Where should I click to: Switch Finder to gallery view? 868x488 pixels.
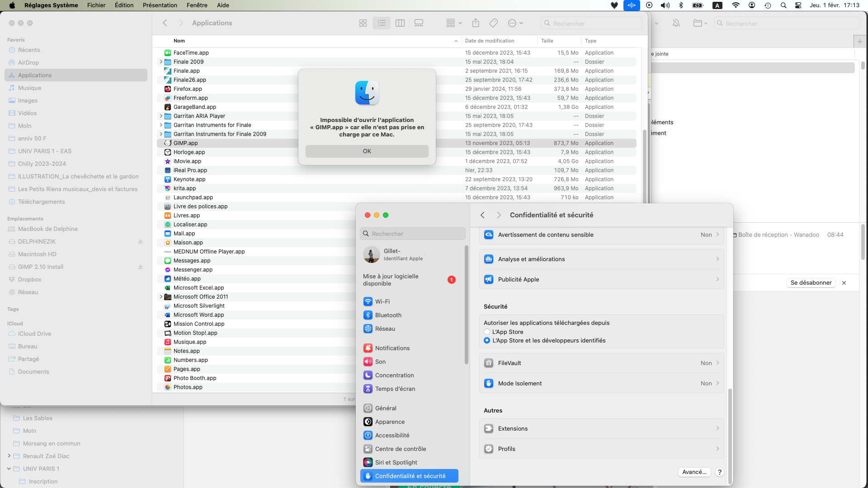[x=419, y=23]
